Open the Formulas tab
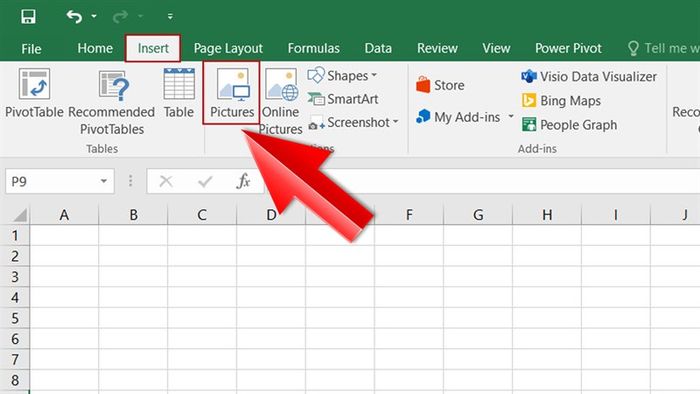Image resolution: width=700 pixels, height=394 pixels. [x=313, y=48]
